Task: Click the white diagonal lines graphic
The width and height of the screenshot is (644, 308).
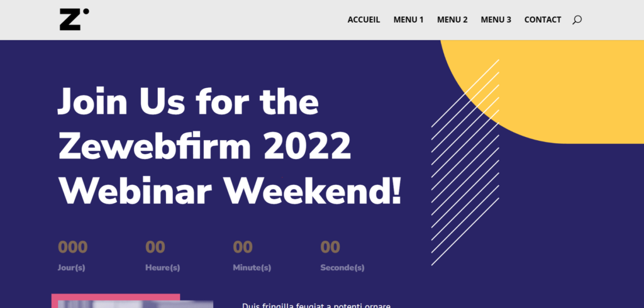Action: [465, 162]
